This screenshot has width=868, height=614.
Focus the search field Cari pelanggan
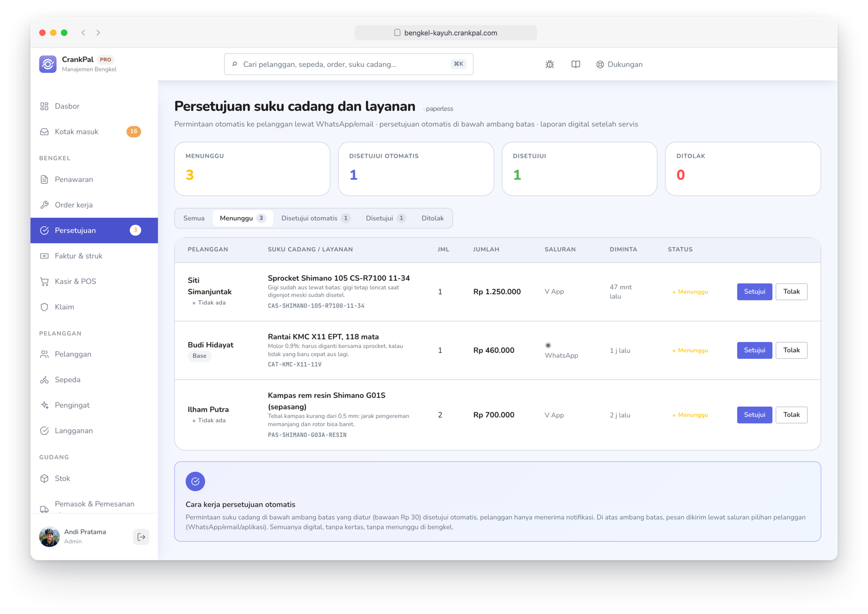[349, 64]
